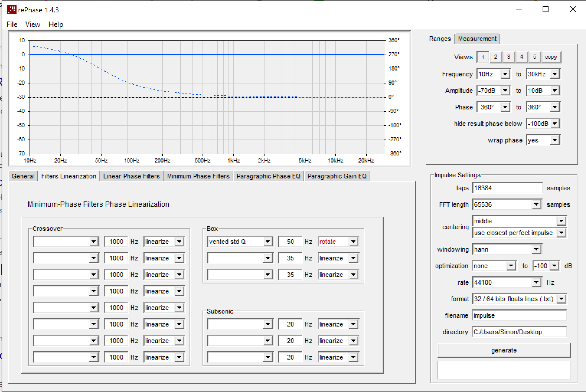Open the centering middle dropdown
The height and width of the screenshot is (392, 586).
[x=519, y=221]
